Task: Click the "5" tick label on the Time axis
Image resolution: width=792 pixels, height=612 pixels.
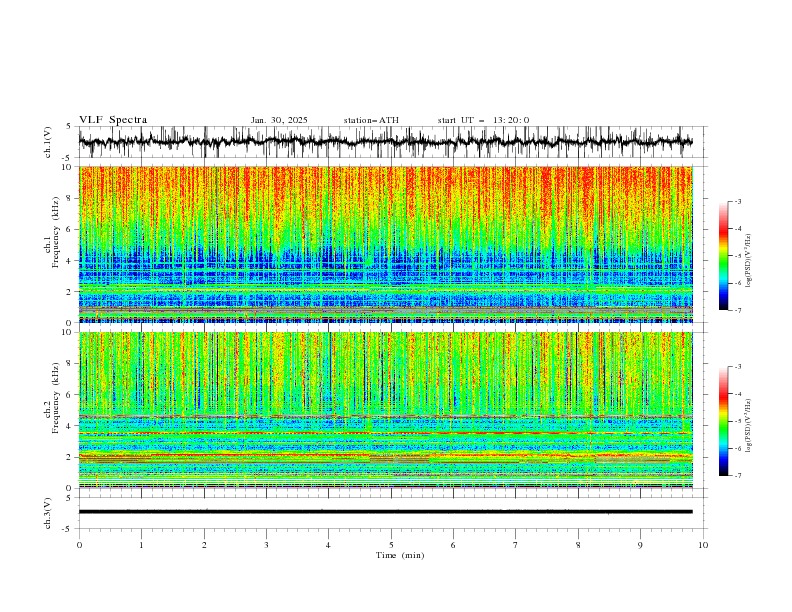Action: [x=391, y=545]
